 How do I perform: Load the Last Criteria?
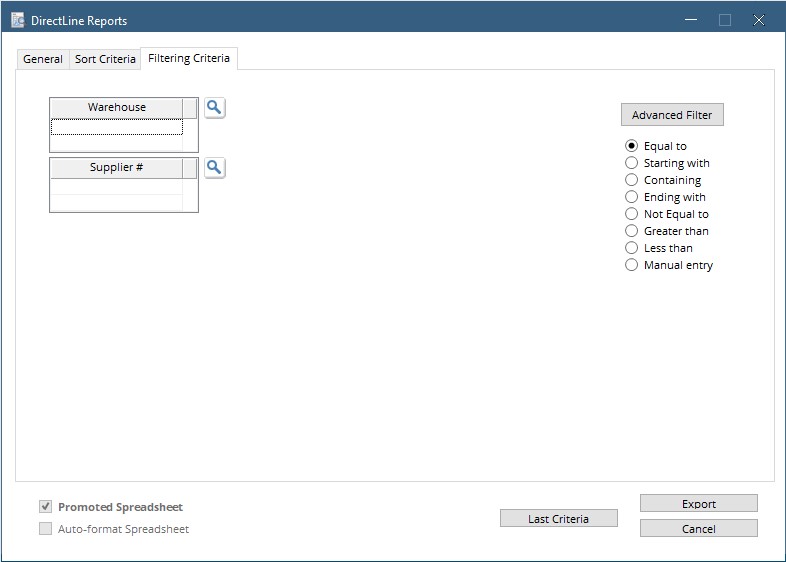pyautogui.click(x=558, y=518)
